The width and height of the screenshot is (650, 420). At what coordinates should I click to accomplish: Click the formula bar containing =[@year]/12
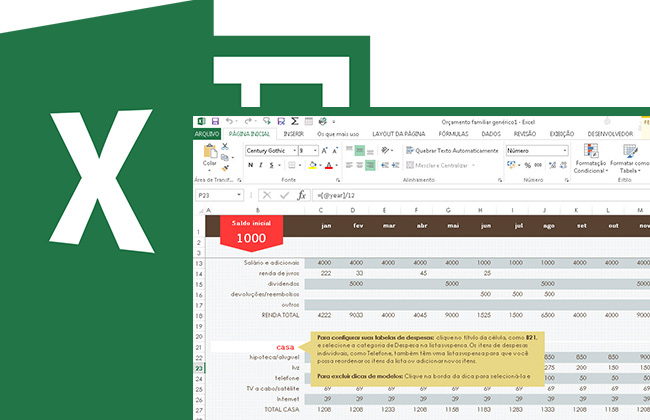coord(481,195)
